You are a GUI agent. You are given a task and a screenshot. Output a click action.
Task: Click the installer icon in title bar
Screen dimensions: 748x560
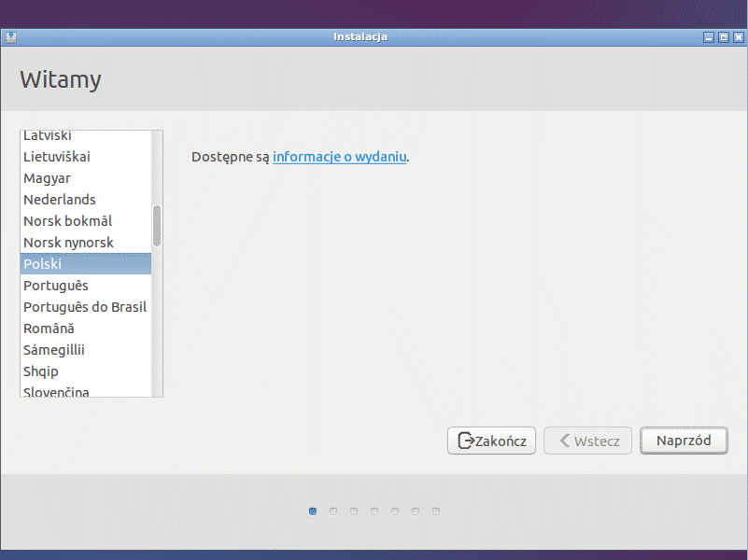tap(10, 37)
